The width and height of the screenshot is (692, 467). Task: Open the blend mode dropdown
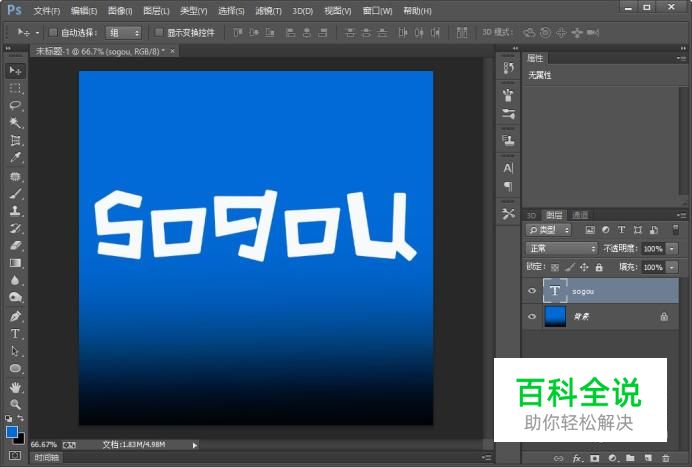click(561, 249)
